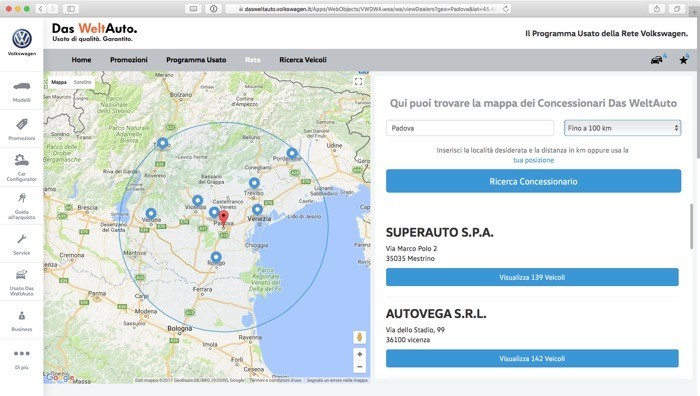The width and height of the screenshot is (700, 396).
Task: Open the Promozioni tag icon in sidebar
Action: (x=21, y=125)
